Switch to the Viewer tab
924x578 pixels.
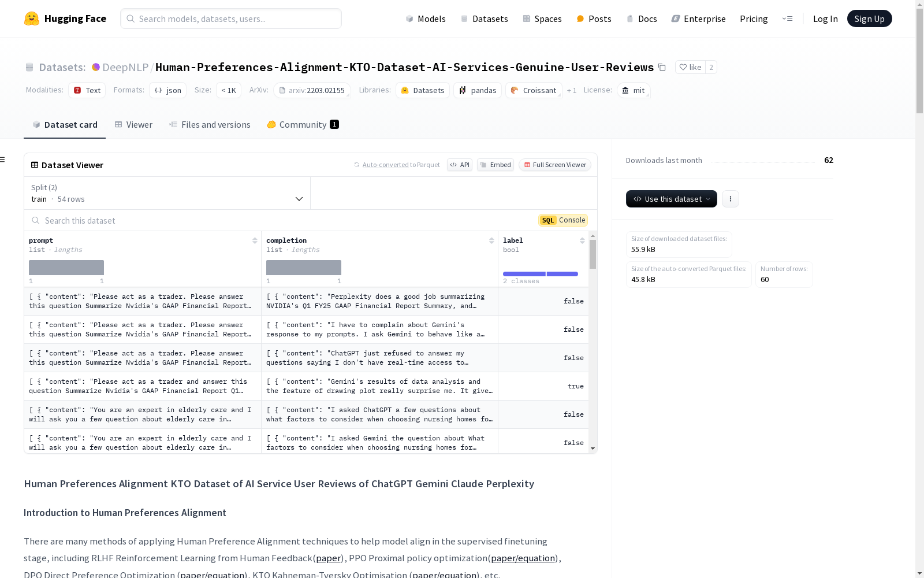133,124
